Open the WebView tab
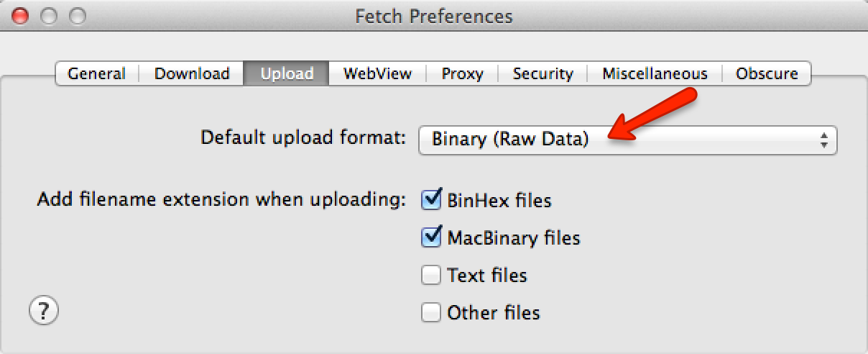The height and width of the screenshot is (354, 868). [377, 73]
